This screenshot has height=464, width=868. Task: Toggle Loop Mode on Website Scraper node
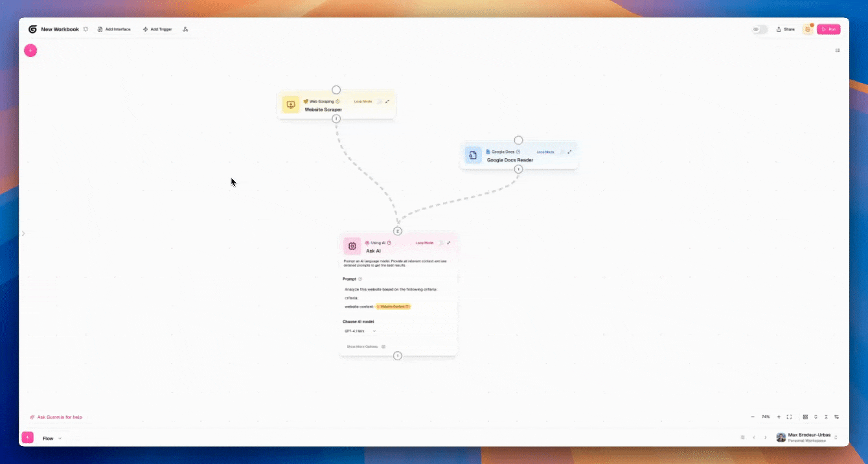point(379,102)
